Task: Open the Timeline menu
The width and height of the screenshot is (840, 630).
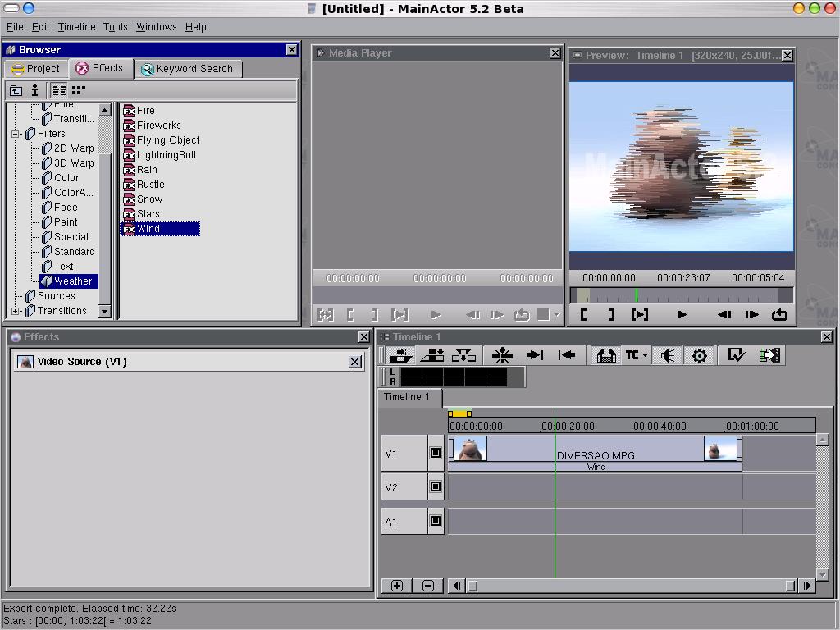Action: pos(76,27)
